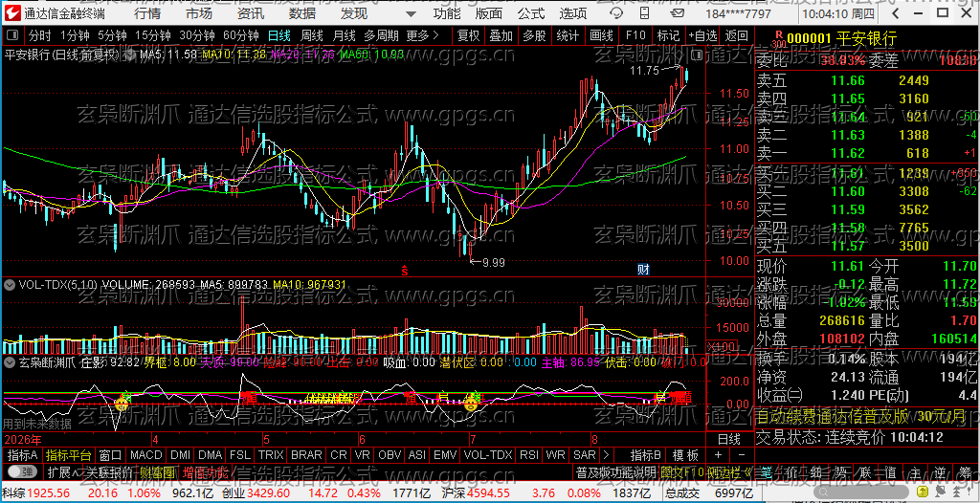Open the 资讯 menu
Image resolution: width=980 pixels, height=503 pixels.
pos(251,13)
